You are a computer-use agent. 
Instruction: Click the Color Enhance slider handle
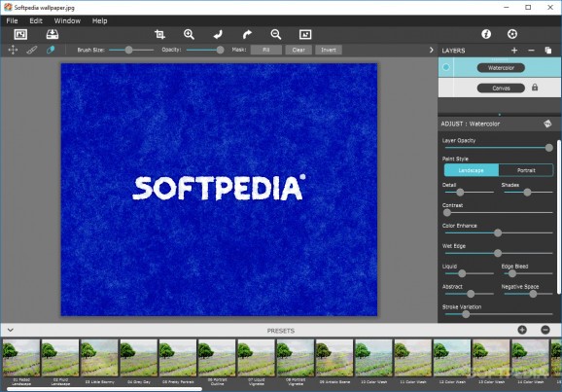(x=498, y=233)
